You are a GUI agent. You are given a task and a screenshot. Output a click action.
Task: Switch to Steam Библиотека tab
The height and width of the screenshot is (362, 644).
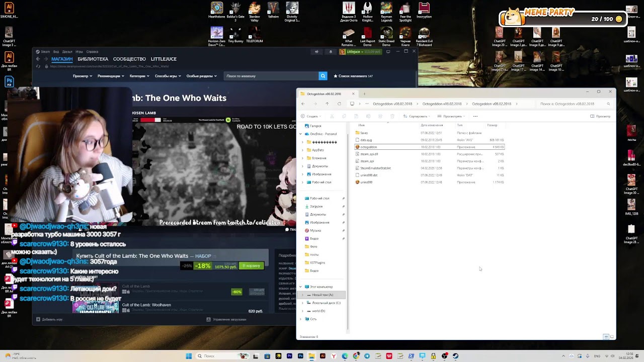[93, 59]
